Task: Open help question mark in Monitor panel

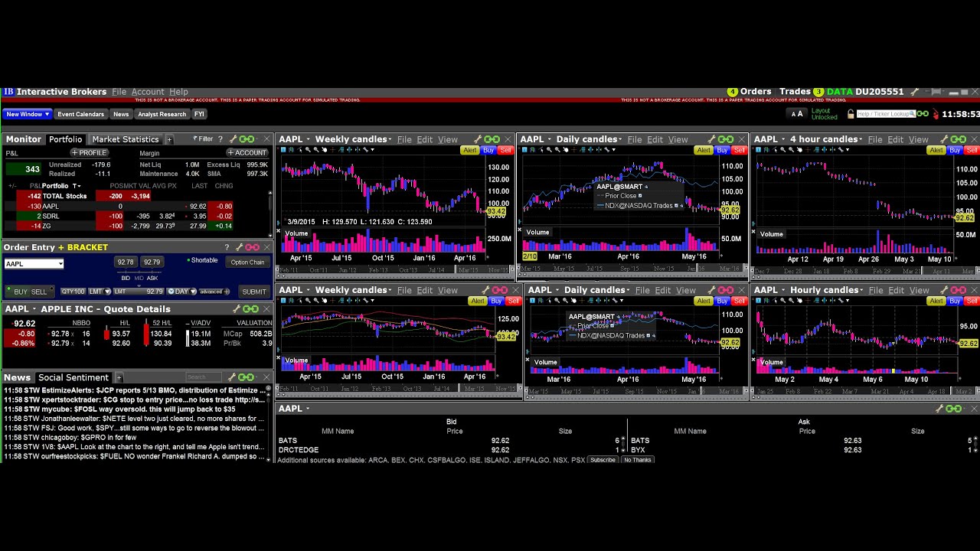Action: [x=220, y=139]
